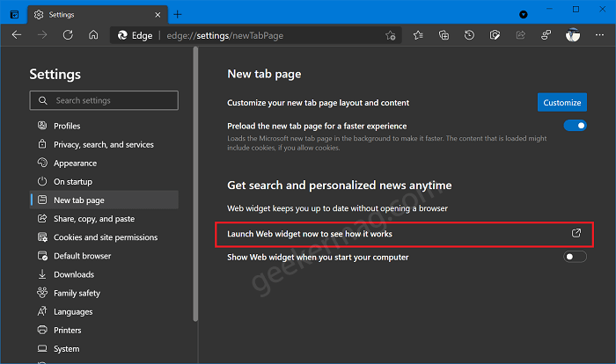Launch Web widget external link icon
Viewport: 616px width, 364px height.
click(576, 233)
